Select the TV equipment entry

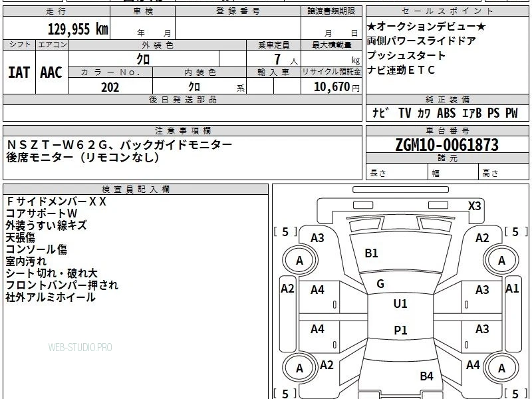tap(405, 113)
